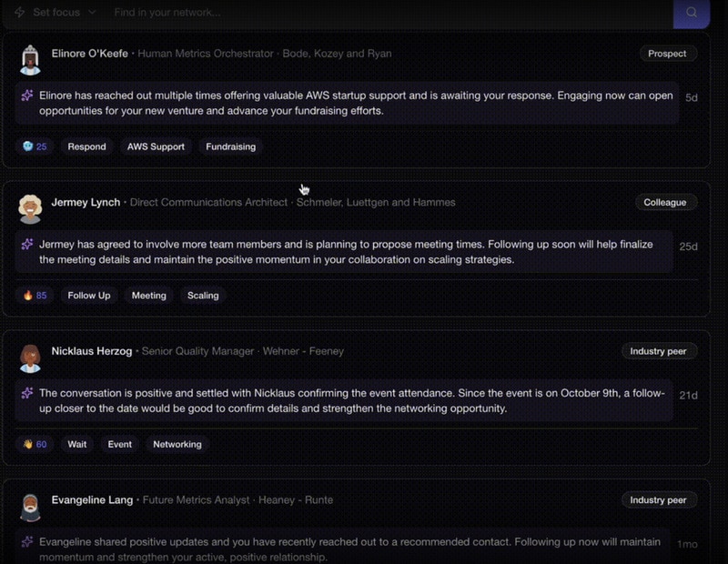
Task: Click the wave score 60 badge
Action: click(x=35, y=445)
